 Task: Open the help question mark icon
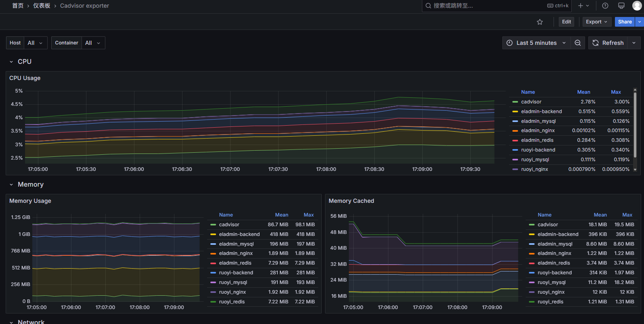[605, 6]
